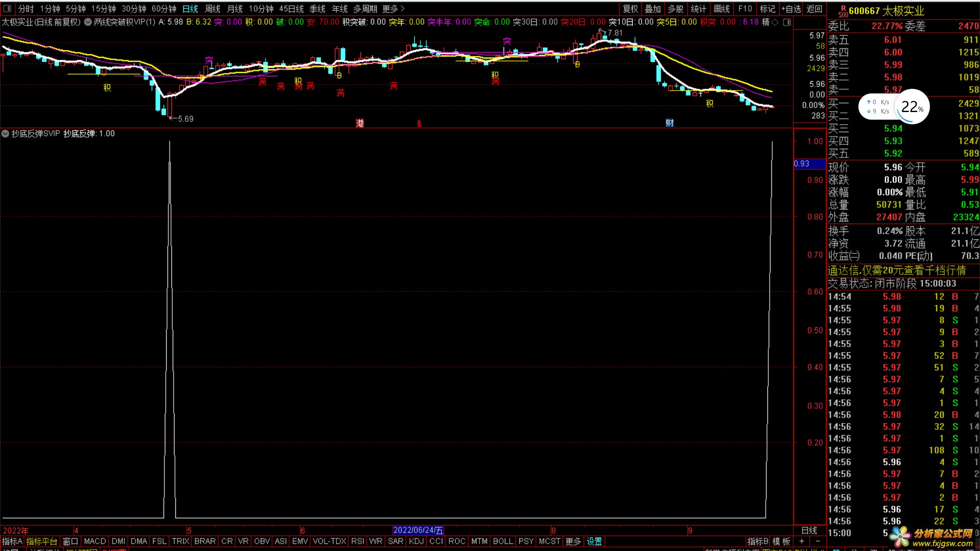Open the 统计 statistics tool
This screenshot has height=551, width=980.
(698, 9)
